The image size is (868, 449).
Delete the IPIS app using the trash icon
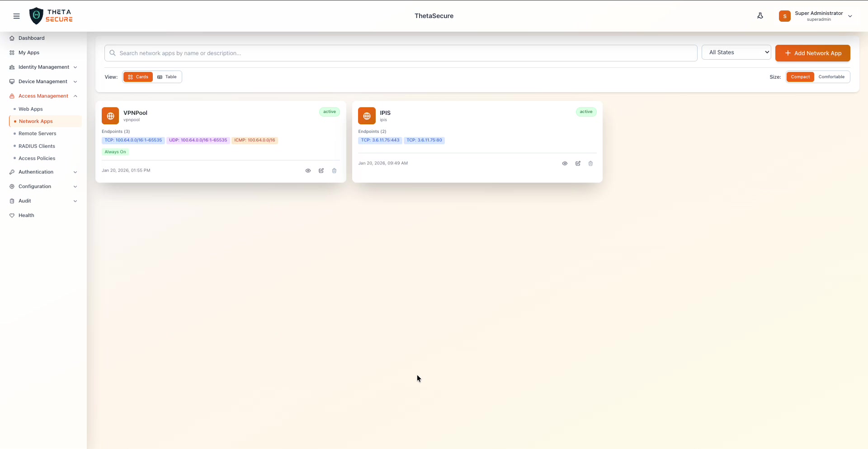coord(591,163)
